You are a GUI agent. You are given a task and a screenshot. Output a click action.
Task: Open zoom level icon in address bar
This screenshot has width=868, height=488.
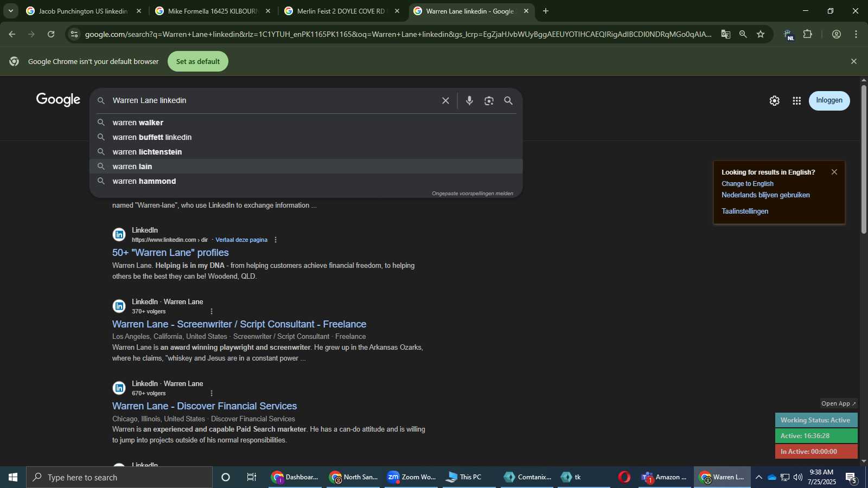(743, 34)
